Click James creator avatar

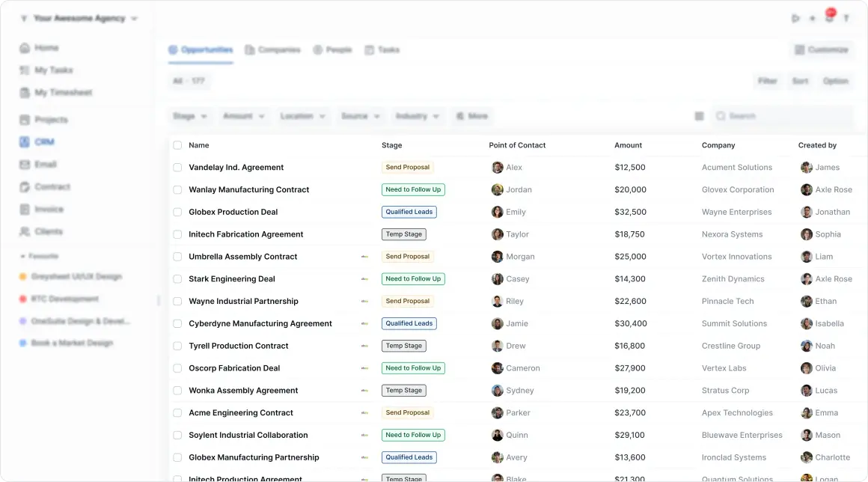[806, 167]
